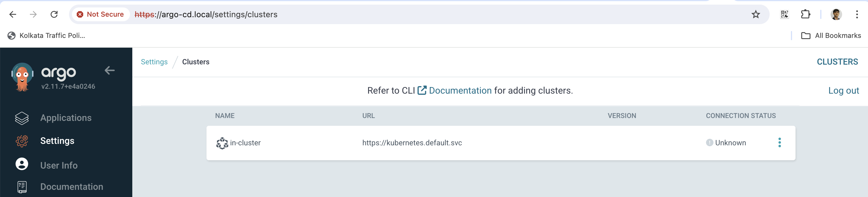Open the browser Extensions puzzle icon

[x=805, y=14]
